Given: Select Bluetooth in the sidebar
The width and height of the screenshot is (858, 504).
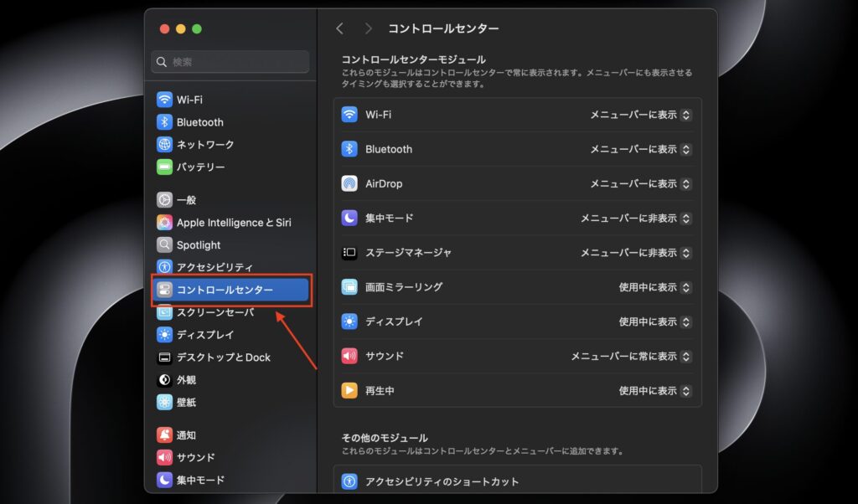Looking at the screenshot, I should (x=231, y=122).
